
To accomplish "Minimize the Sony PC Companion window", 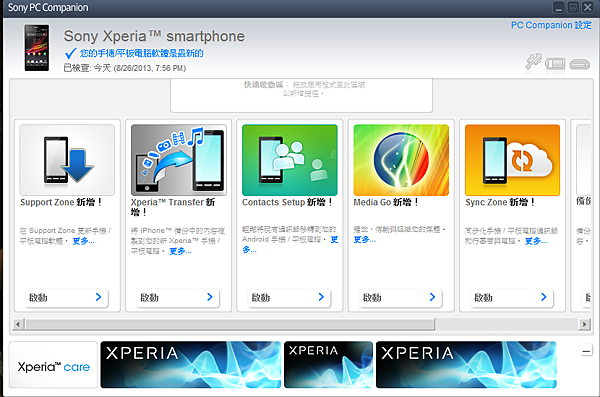I will tap(559, 8).
